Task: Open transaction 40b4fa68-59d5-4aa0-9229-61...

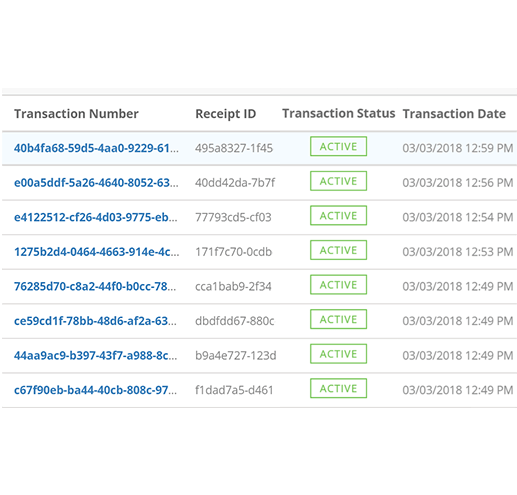Action: coord(96,148)
